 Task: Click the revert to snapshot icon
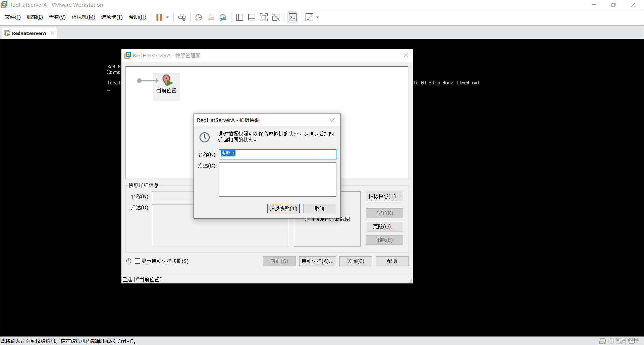click(x=211, y=17)
